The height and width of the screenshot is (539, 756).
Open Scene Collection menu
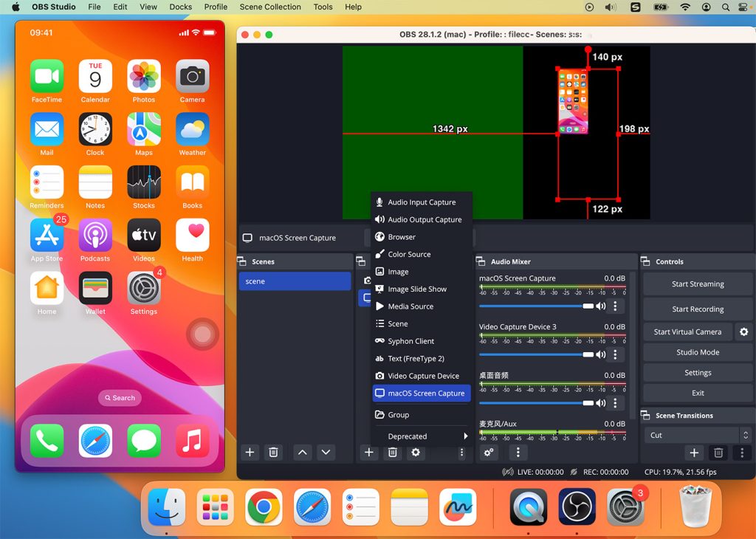coord(270,7)
